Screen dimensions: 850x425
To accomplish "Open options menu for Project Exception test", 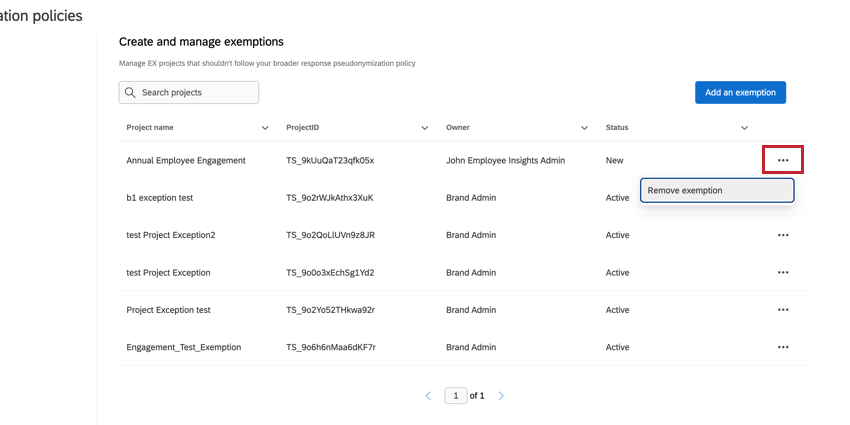I will coord(783,310).
